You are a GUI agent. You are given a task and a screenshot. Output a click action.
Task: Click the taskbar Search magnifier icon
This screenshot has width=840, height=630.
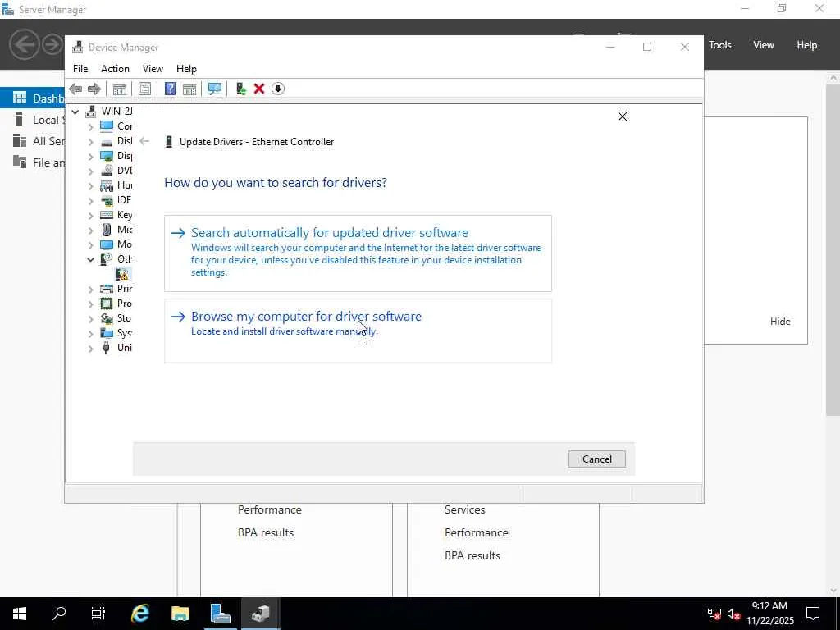[59, 614]
